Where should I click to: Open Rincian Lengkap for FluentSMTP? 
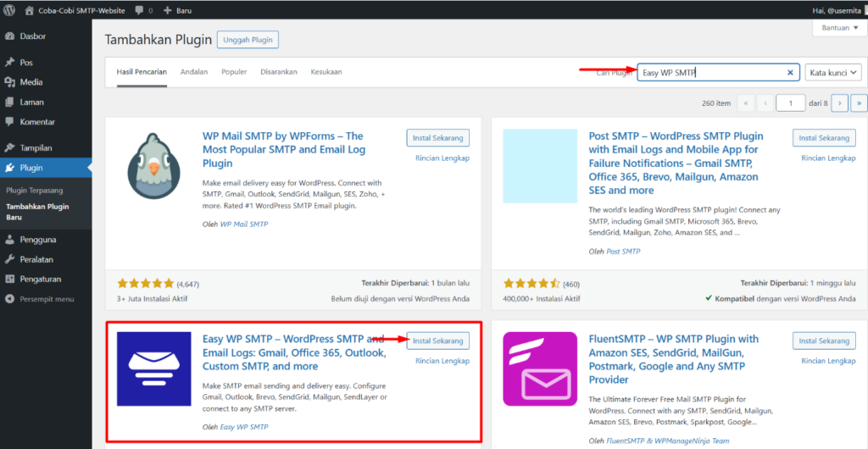[829, 361]
